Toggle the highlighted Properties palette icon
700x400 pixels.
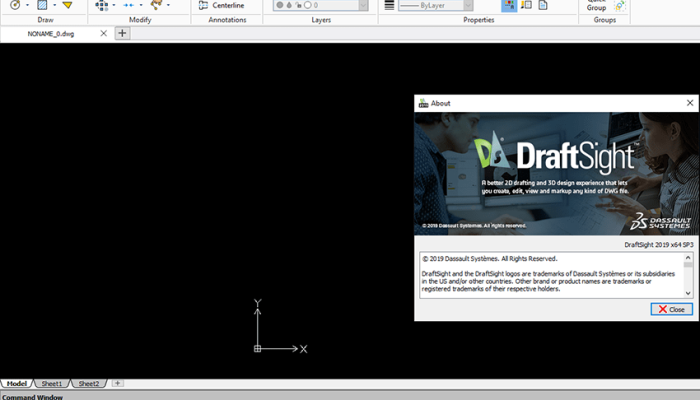[x=509, y=5]
